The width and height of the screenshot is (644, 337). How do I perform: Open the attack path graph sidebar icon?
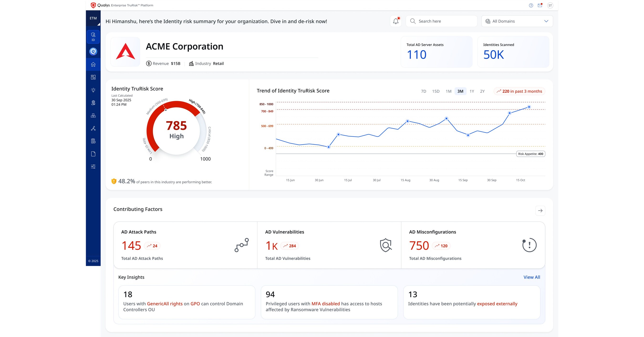[93, 128]
